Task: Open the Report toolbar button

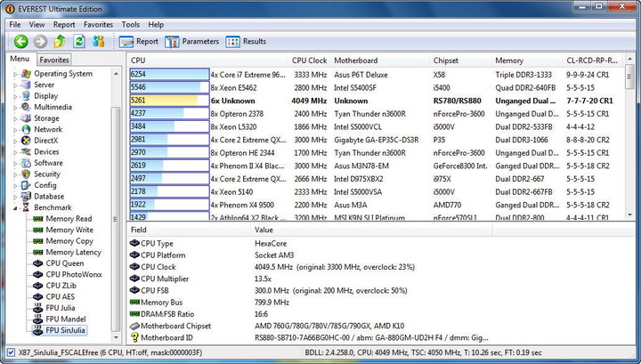Action: click(x=139, y=42)
